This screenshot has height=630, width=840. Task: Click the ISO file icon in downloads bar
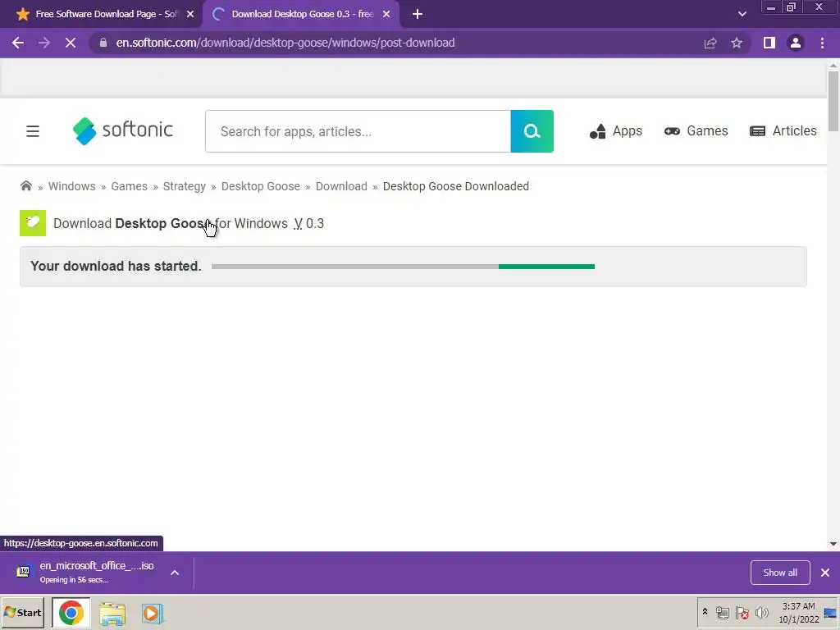[x=23, y=572]
